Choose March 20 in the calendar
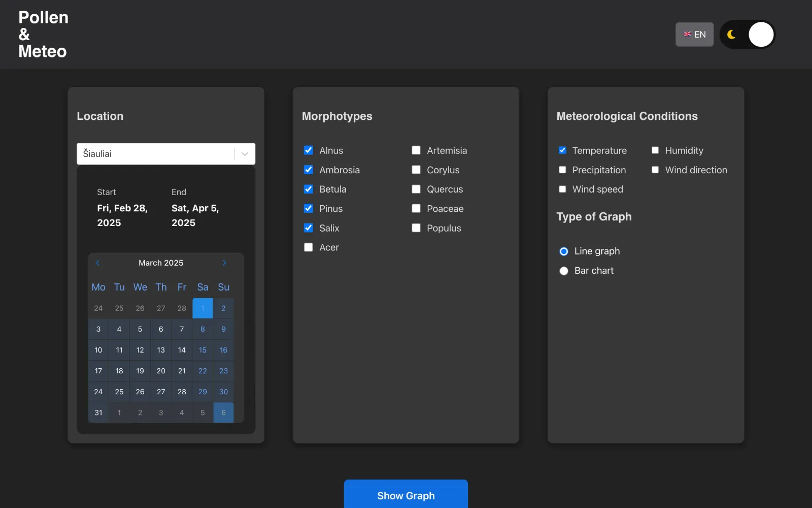 pos(161,371)
